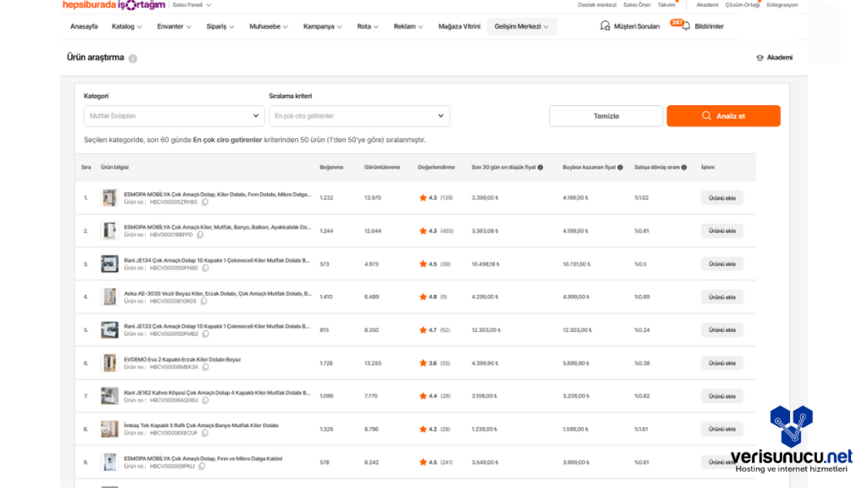Screen dimensions: 868x488
Task: Click the Temizle button
Action: coord(606,116)
